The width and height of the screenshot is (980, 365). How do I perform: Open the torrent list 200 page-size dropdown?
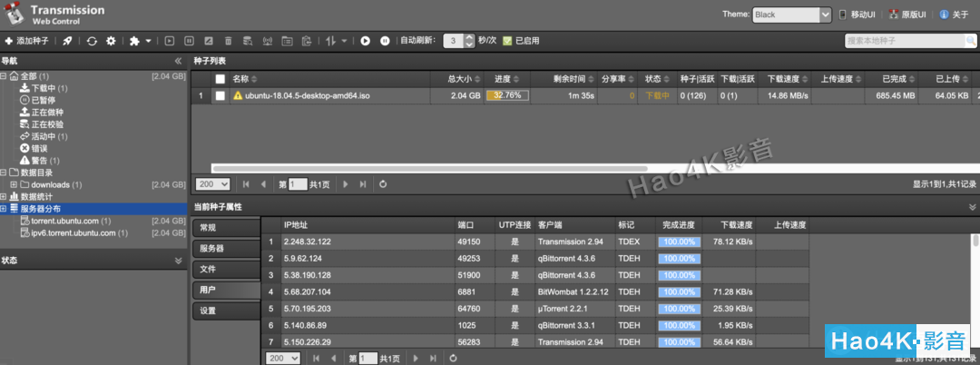pyautogui.click(x=213, y=184)
